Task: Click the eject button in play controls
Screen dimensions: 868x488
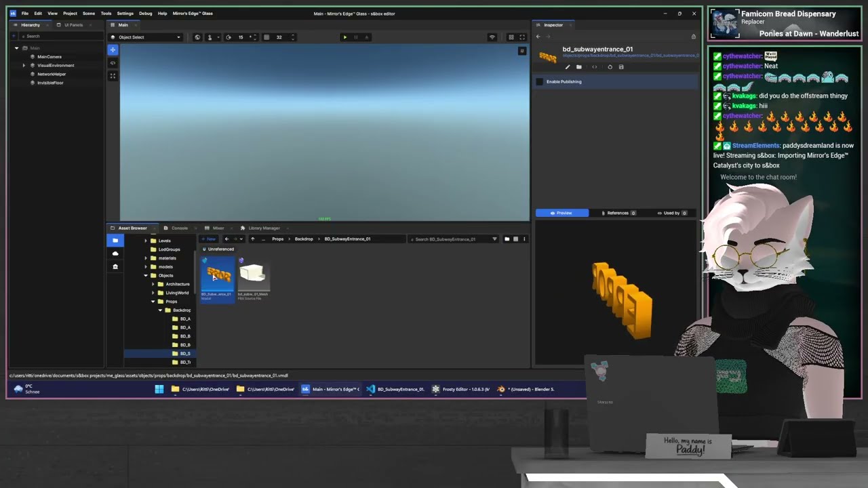Action: coord(366,37)
